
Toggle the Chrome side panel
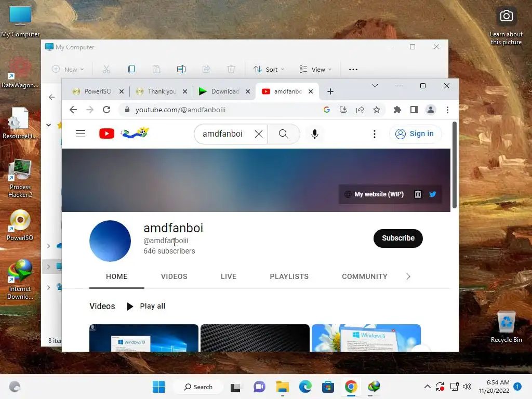(414, 110)
